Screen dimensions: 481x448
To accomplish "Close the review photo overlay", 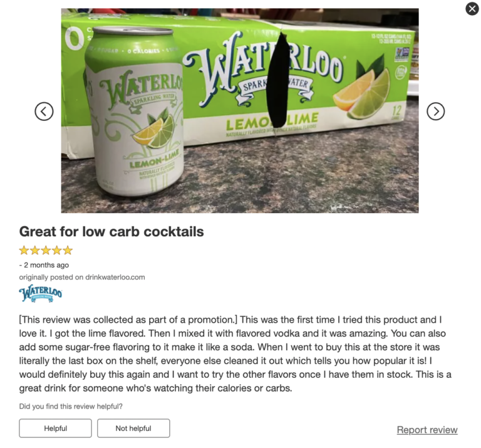I will [472, 9].
